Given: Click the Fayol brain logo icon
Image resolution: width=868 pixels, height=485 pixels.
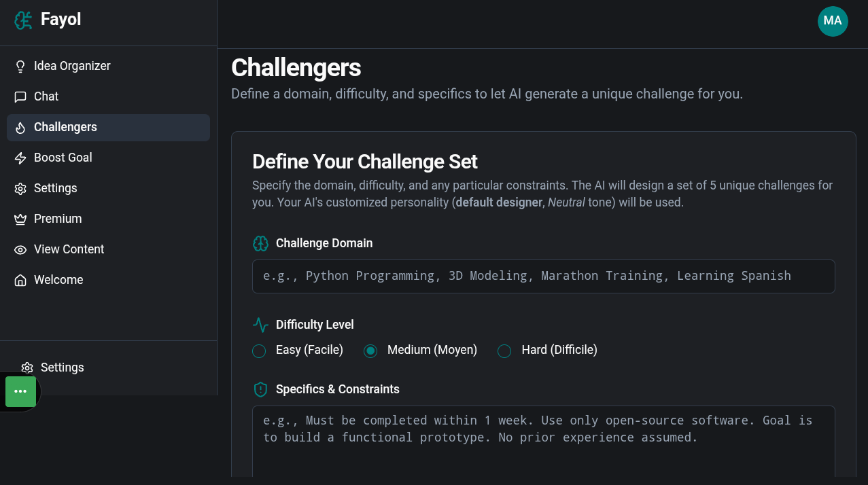Looking at the screenshot, I should point(23,20).
